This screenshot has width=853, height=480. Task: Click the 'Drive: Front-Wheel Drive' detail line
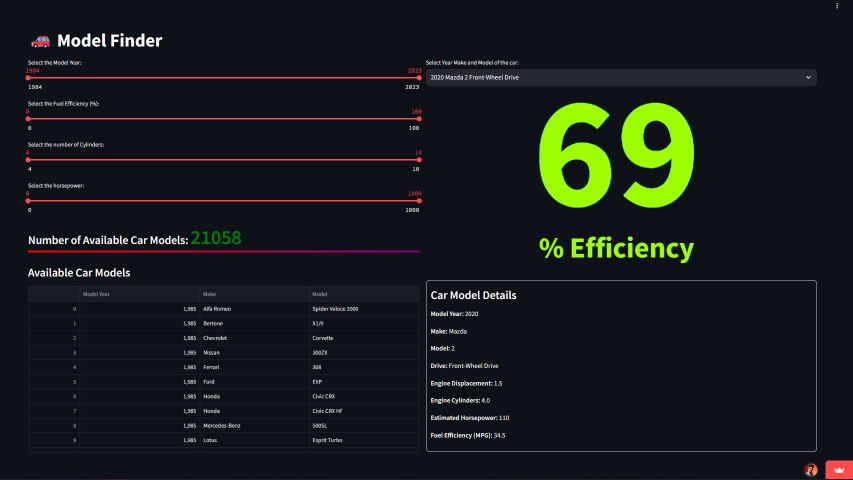pyautogui.click(x=464, y=366)
